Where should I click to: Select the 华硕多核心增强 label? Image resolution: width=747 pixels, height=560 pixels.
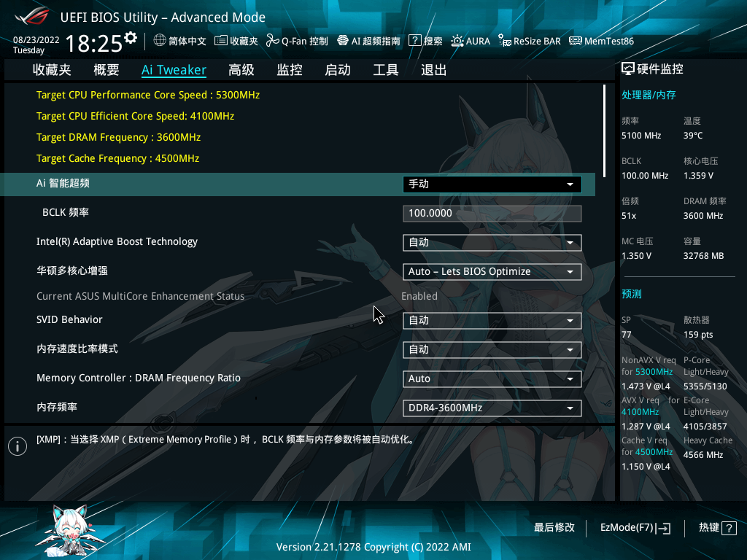72,271
